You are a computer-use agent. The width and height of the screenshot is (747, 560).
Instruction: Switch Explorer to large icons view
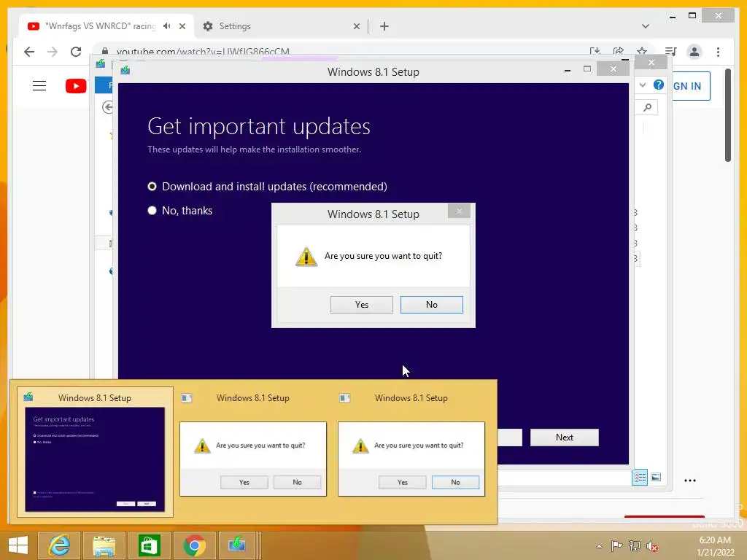656,477
